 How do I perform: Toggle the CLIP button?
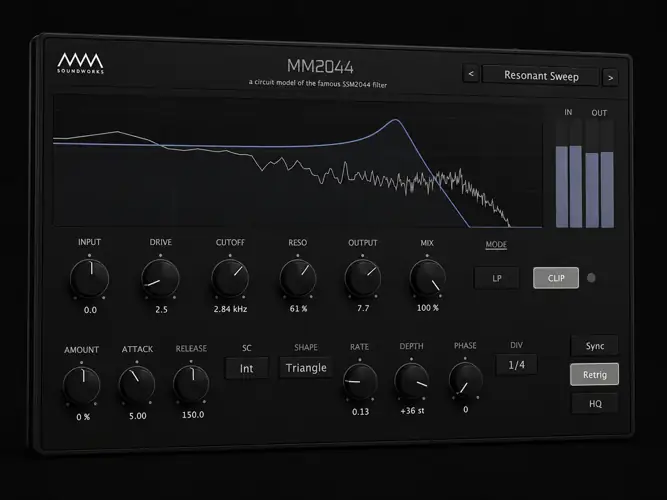click(556, 278)
